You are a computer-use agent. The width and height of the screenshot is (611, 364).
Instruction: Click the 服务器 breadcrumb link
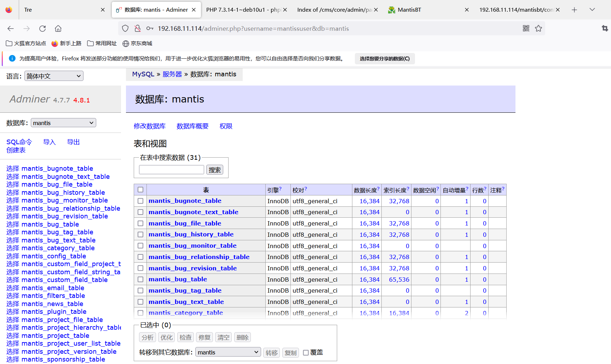click(x=172, y=74)
